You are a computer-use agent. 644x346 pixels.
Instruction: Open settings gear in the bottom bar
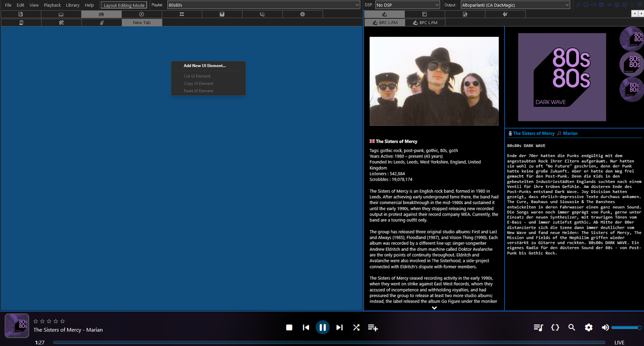[x=589, y=327]
